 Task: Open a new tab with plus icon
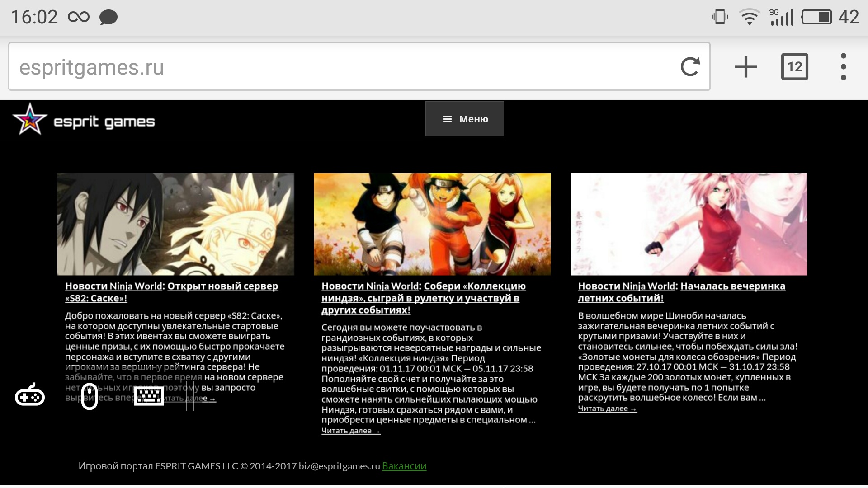pyautogui.click(x=745, y=67)
